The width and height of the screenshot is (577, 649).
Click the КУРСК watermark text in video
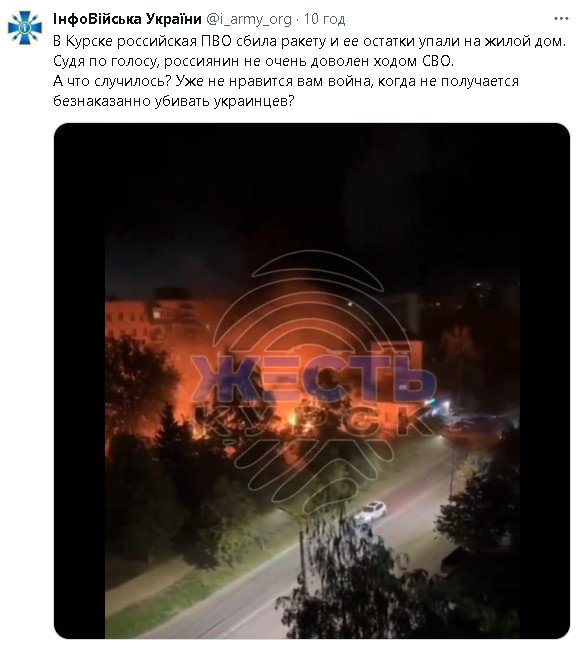click(313, 421)
